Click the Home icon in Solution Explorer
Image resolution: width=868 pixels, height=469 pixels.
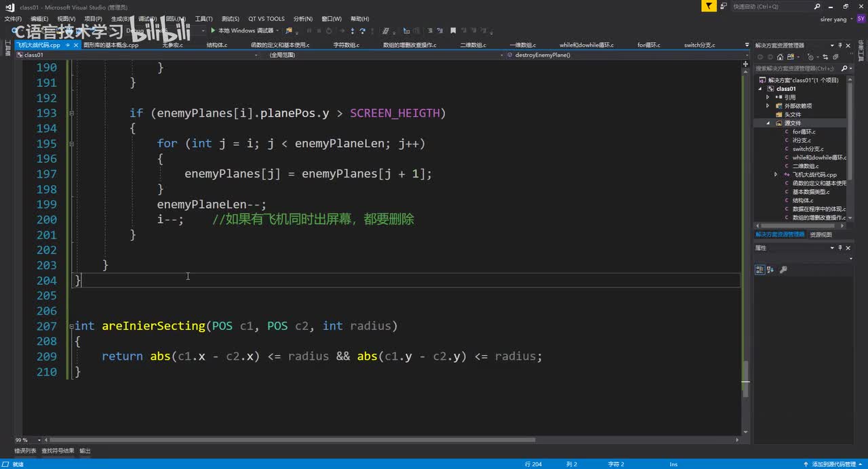pyautogui.click(x=780, y=57)
